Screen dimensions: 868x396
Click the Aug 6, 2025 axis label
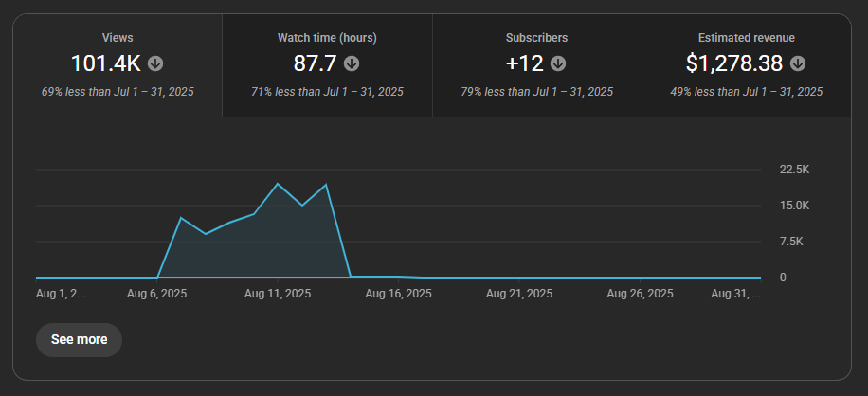click(x=157, y=294)
